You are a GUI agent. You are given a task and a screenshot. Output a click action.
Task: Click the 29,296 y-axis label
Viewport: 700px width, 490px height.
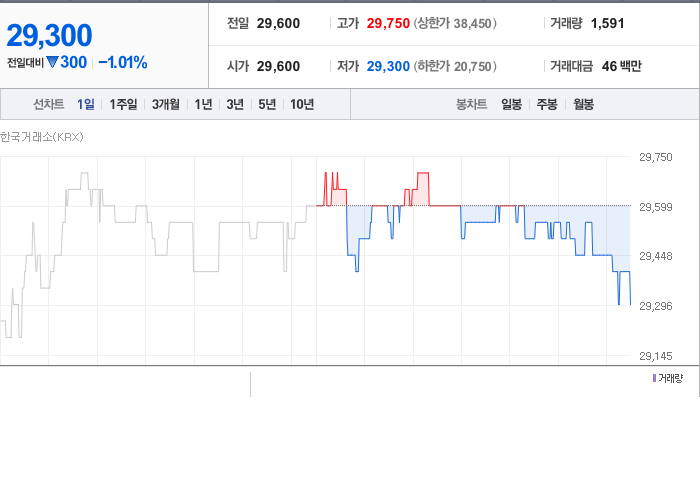tap(655, 306)
